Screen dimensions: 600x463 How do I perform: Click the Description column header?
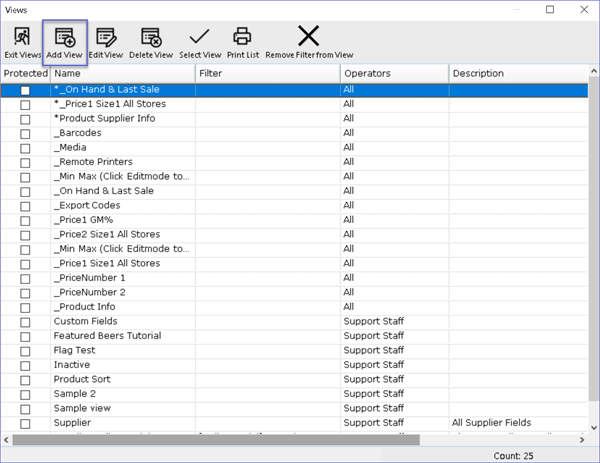[515, 74]
